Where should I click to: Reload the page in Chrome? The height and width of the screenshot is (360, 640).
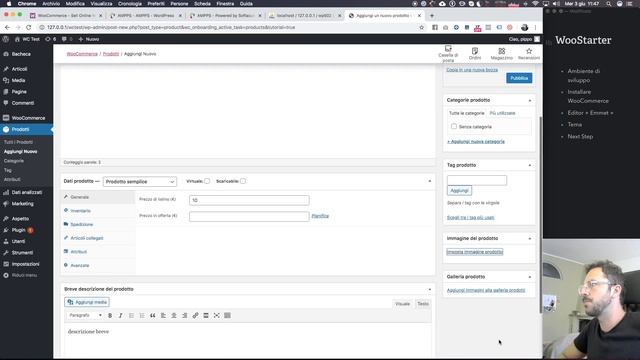29,27
